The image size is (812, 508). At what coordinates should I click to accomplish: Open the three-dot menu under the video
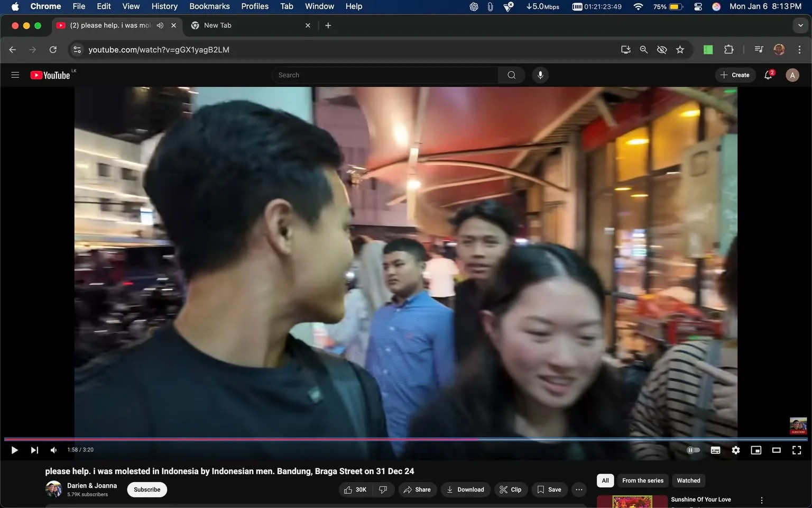coord(578,489)
